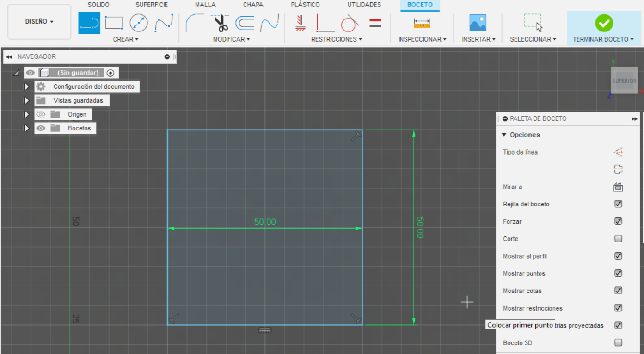Switch to the PLÁSTICO tab
This screenshot has height=354, width=644.
pyautogui.click(x=305, y=5)
